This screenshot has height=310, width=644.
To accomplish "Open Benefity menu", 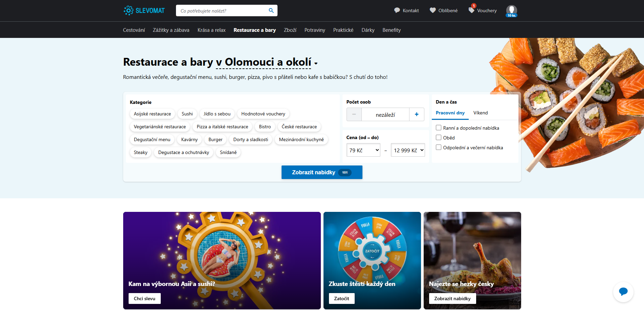I will pyautogui.click(x=392, y=30).
